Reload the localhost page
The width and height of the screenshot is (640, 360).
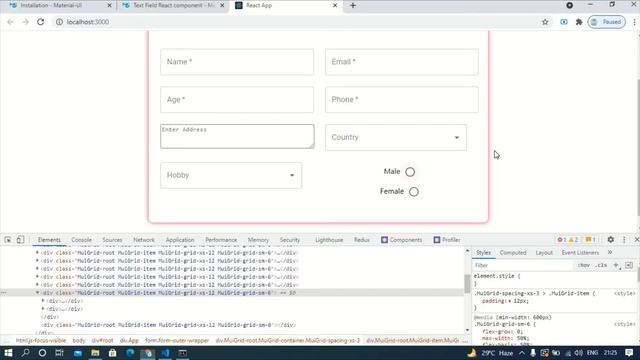click(40, 22)
